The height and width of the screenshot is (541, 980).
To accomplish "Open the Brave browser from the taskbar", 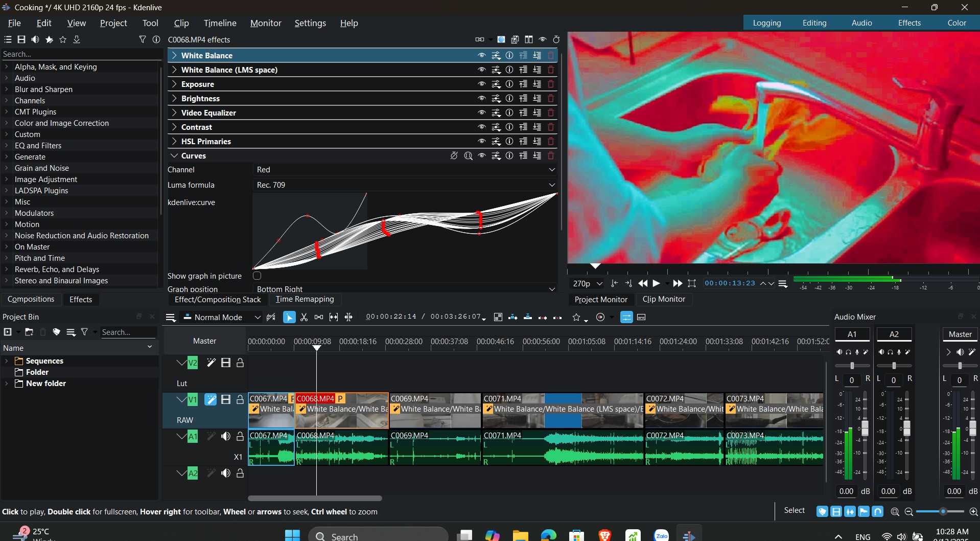I will [x=605, y=535].
